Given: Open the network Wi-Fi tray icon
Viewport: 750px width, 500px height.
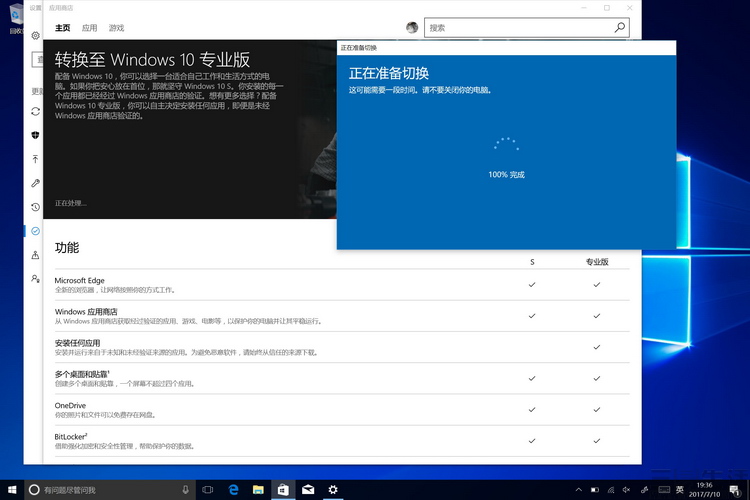Looking at the screenshot, I should coord(611,489).
